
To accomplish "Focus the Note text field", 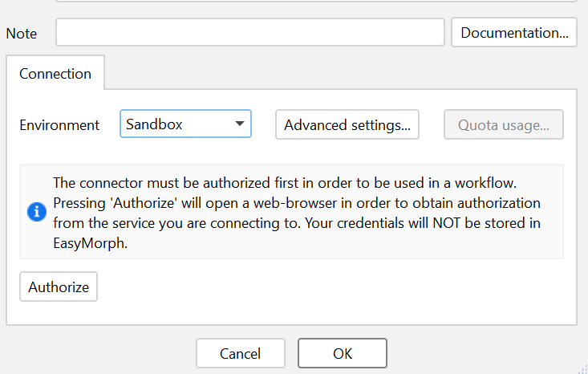I will (x=249, y=33).
